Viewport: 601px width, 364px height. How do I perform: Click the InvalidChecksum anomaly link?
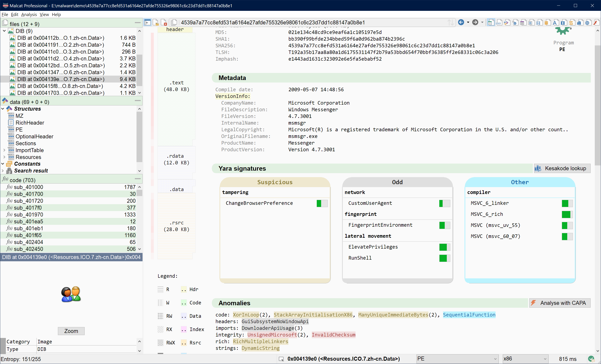click(333, 335)
